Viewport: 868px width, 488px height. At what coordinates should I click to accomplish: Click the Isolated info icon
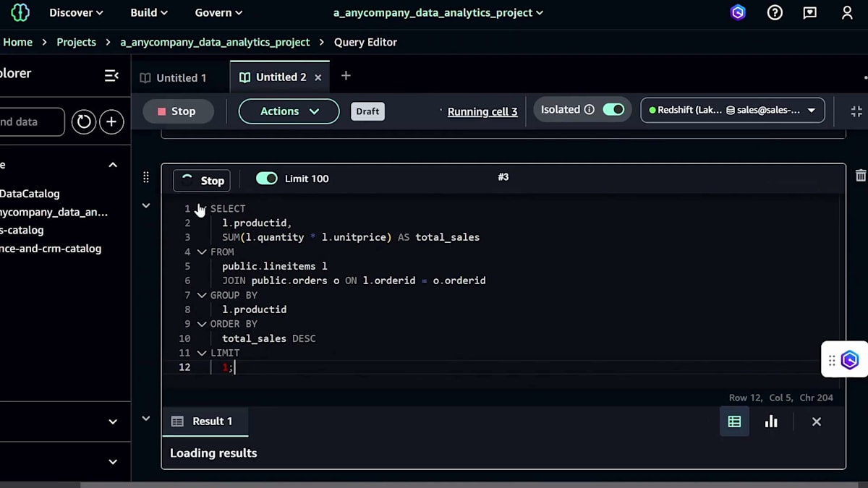(590, 110)
